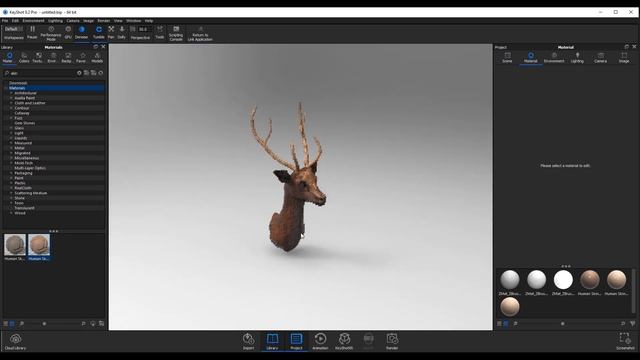The image size is (640, 360).
Task: Open the Scripting Console
Action: [x=176, y=33]
